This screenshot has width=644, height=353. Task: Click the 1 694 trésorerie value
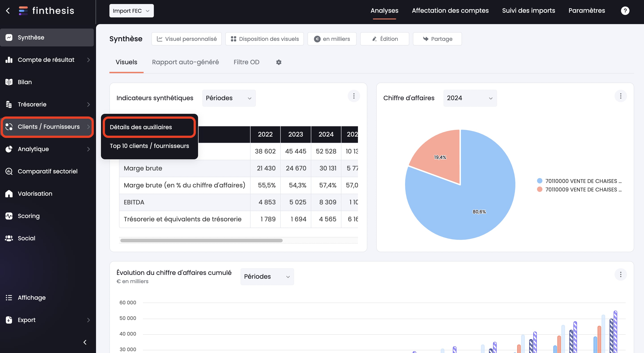[296, 219]
